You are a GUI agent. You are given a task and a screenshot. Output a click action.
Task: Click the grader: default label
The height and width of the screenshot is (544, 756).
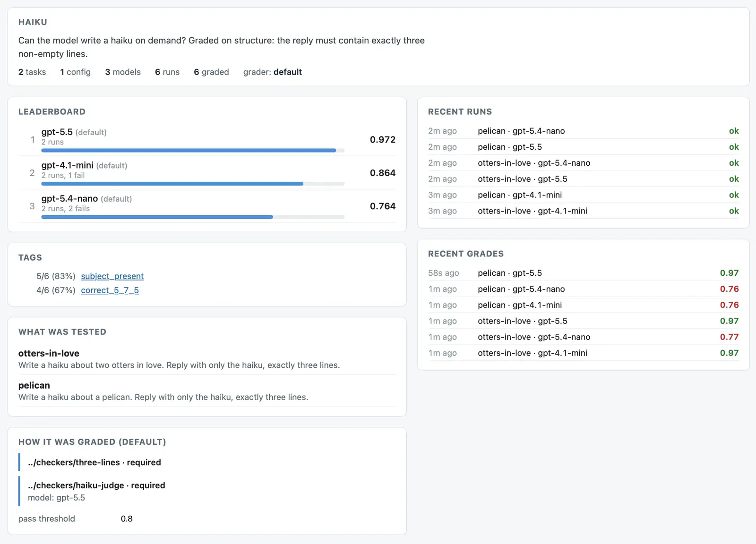click(x=273, y=72)
